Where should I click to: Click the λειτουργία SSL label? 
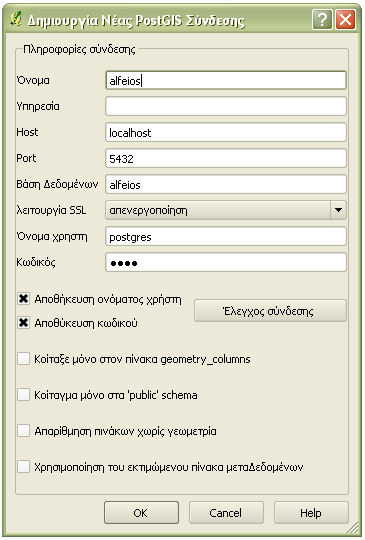[51, 210]
